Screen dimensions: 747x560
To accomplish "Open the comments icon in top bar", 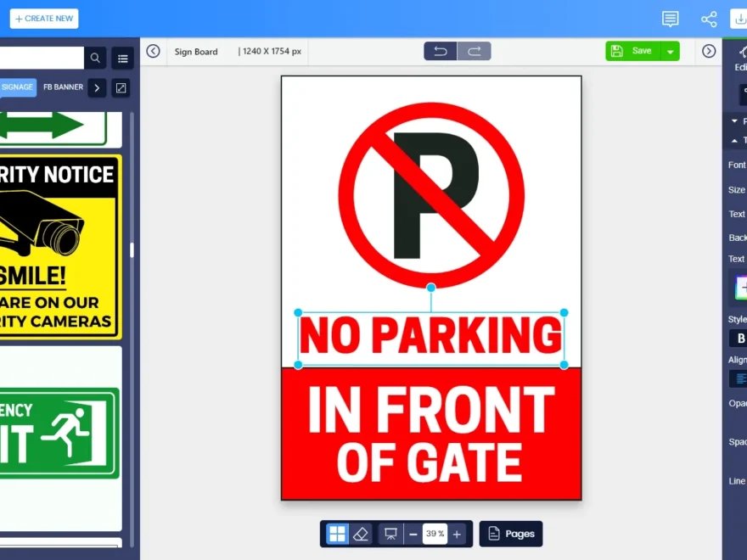I will 670,19.
